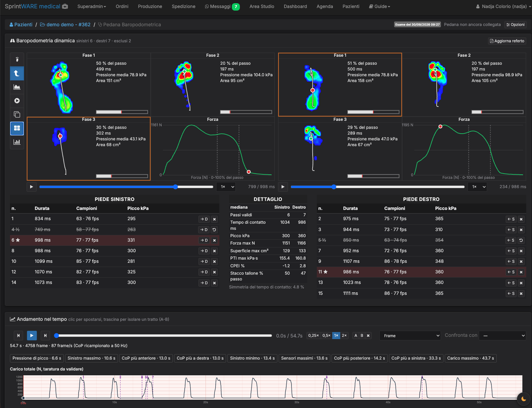Open the right foot speed dropdown
The image size is (532, 408).
point(477,187)
